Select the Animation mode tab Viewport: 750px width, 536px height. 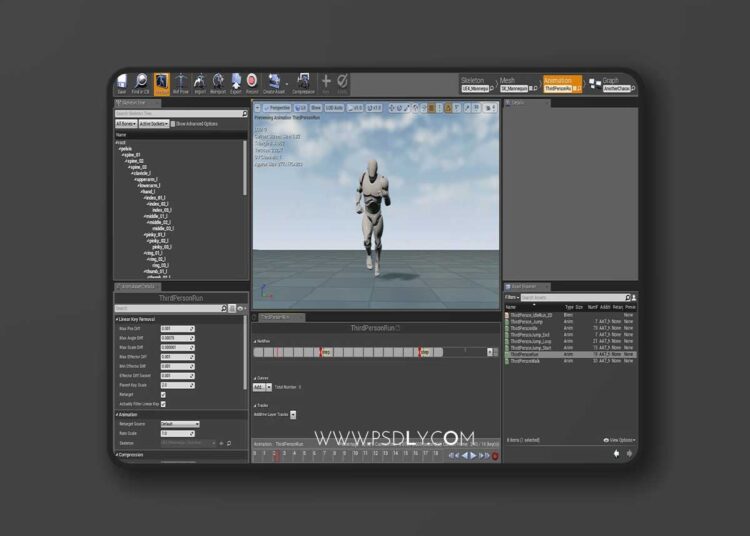point(562,84)
